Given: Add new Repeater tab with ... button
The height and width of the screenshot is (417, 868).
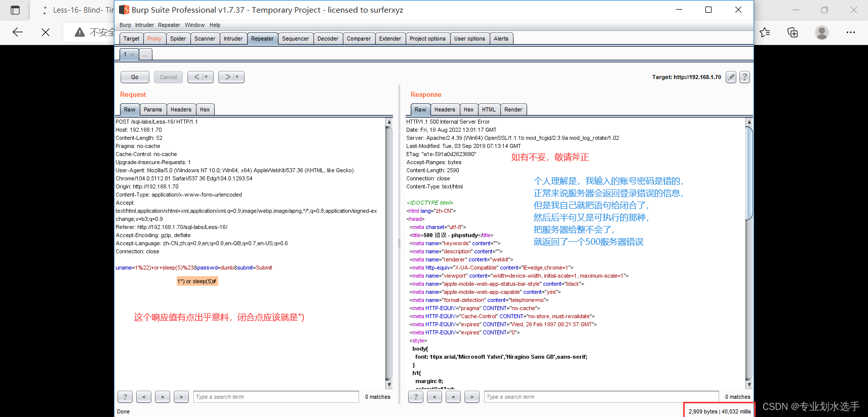Looking at the screenshot, I should (145, 55).
